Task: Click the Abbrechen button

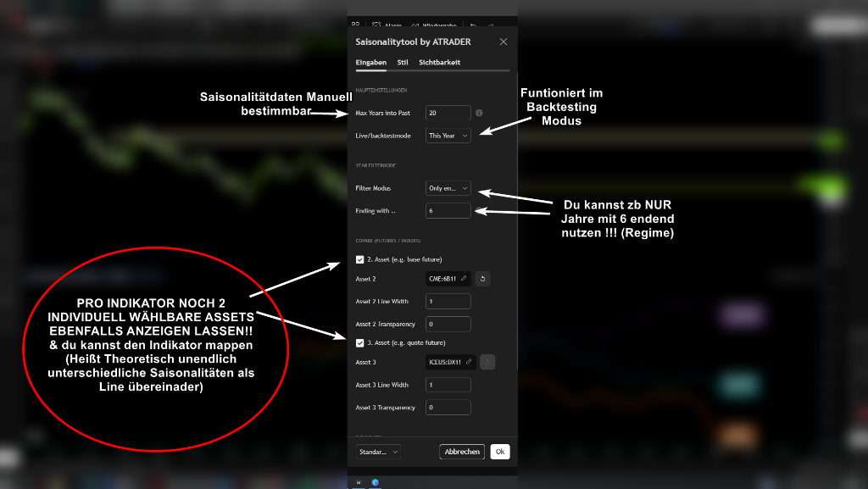Action: point(463,452)
